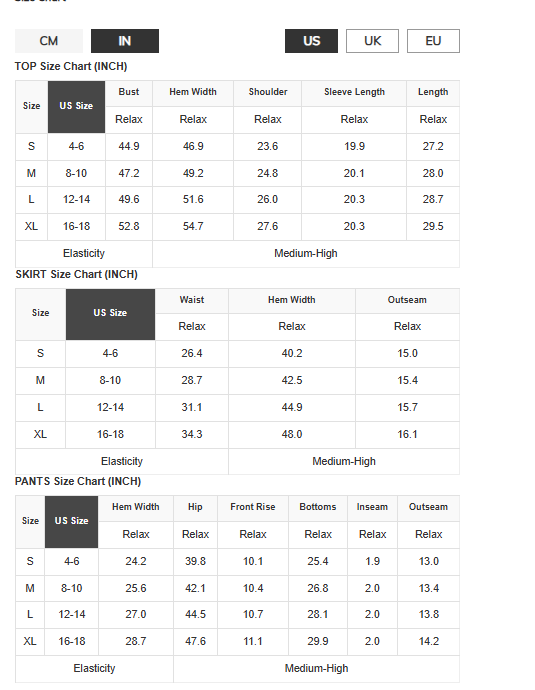Click the PANTS chart US Size header
The width and height of the screenshot is (535, 690).
click(71, 522)
